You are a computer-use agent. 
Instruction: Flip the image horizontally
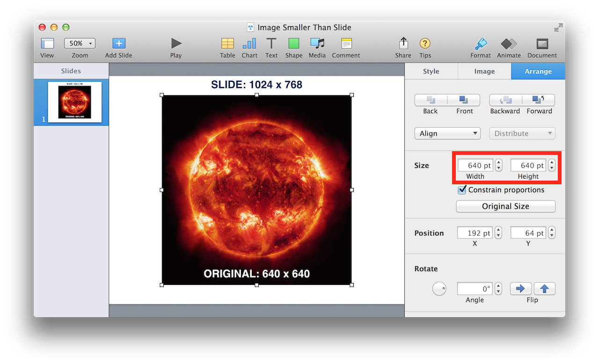(520, 289)
